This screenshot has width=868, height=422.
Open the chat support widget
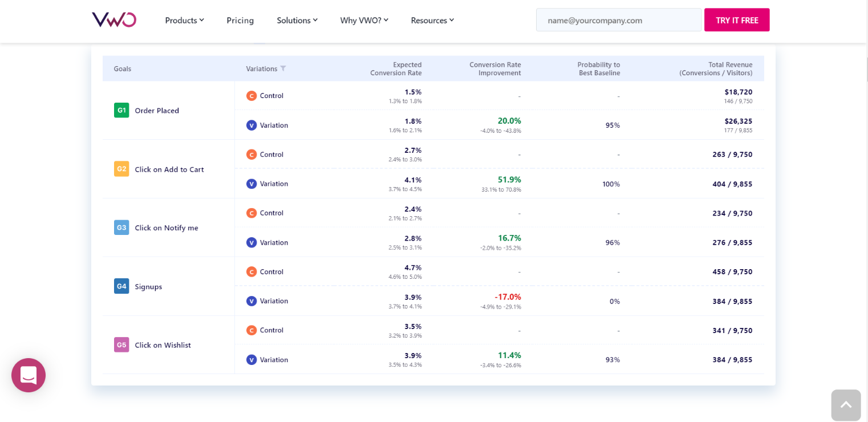29,375
